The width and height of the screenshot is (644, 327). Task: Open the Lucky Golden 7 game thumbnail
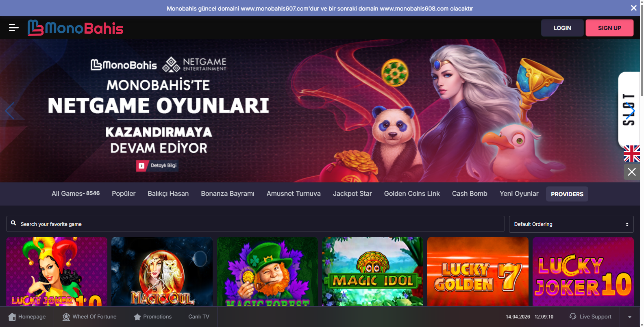coord(478,271)
